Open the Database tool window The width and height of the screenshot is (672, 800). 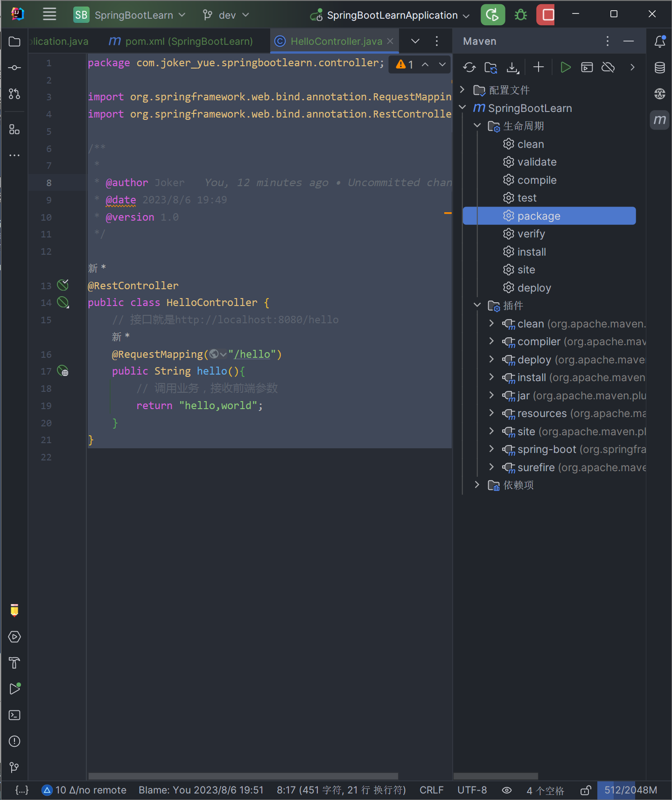(x=660, y=68)
